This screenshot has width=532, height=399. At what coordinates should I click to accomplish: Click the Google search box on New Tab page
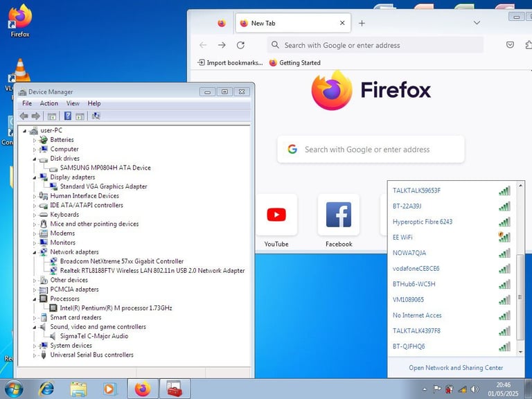point(371,150)
